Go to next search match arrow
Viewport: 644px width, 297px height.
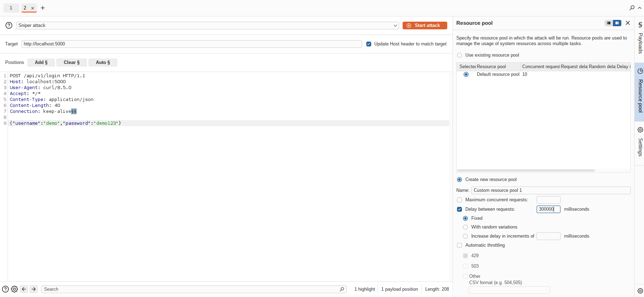point(33,289)
